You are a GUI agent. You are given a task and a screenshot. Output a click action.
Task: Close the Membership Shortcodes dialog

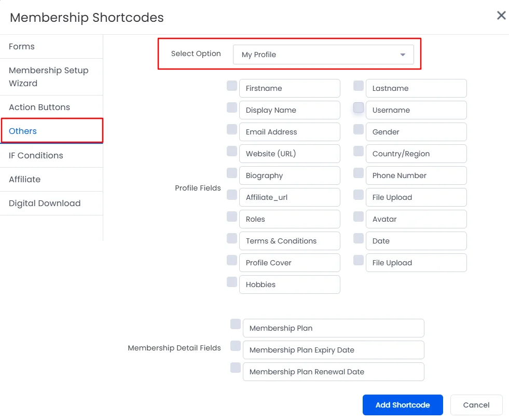[x=501, y=15]
